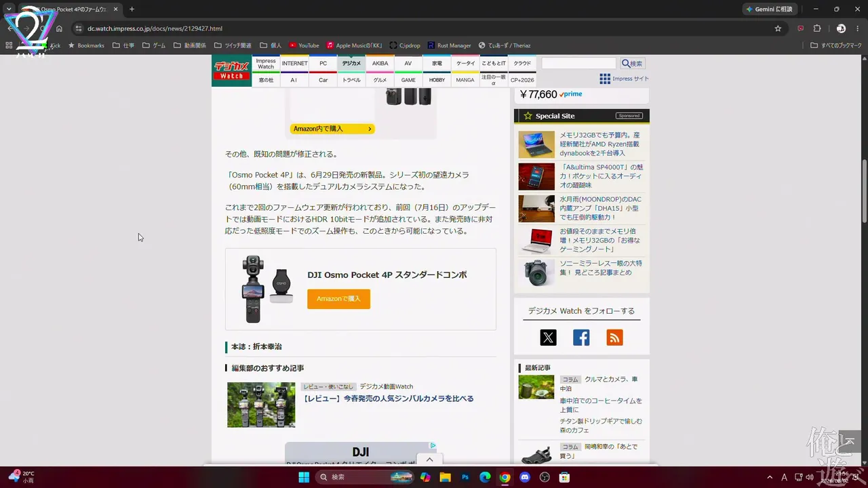Click the Osmo Pocket 4P product thumbnail
This screenshot has width=868, height=488.
coord(268,289)
